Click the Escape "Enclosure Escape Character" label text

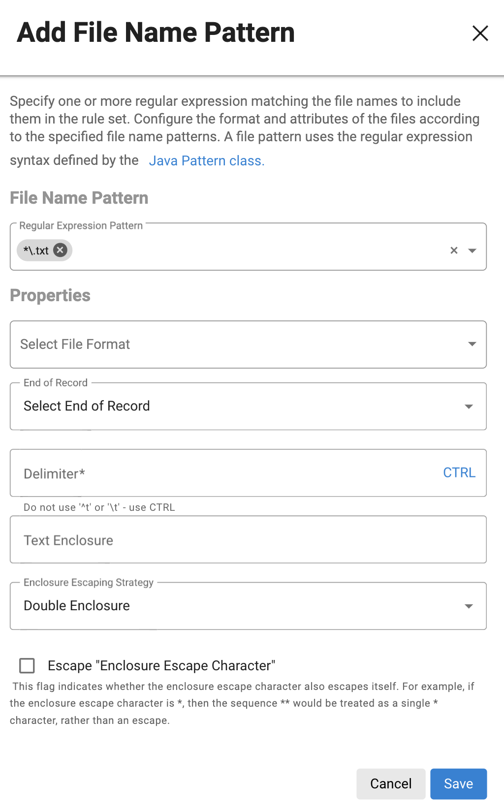point(161,665)
